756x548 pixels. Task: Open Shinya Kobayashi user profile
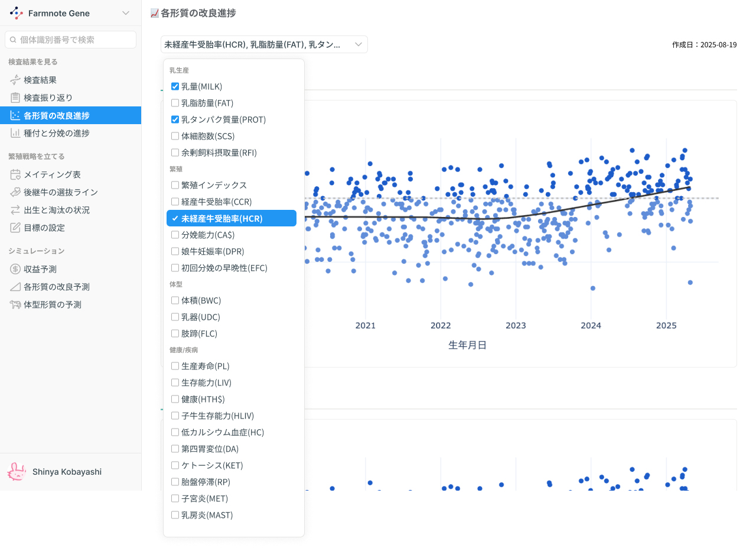67,472
